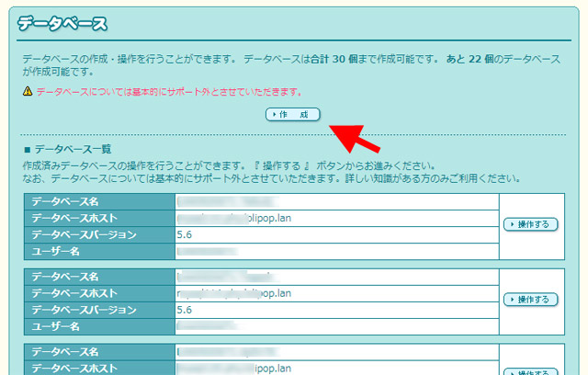588x375 pixels.
Task: Select first database's host value ending lolipop.lan
Action: (x=336, y=218)
